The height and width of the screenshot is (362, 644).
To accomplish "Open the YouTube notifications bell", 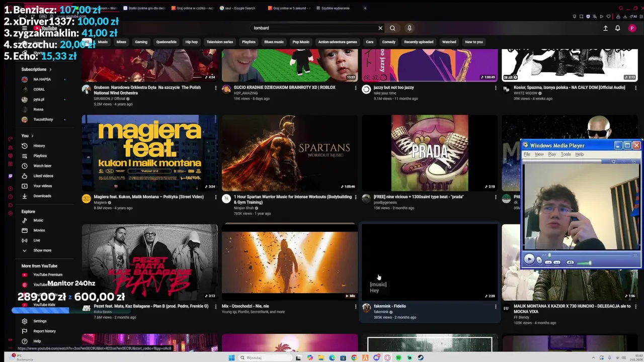I will click(x=617, y=28).
